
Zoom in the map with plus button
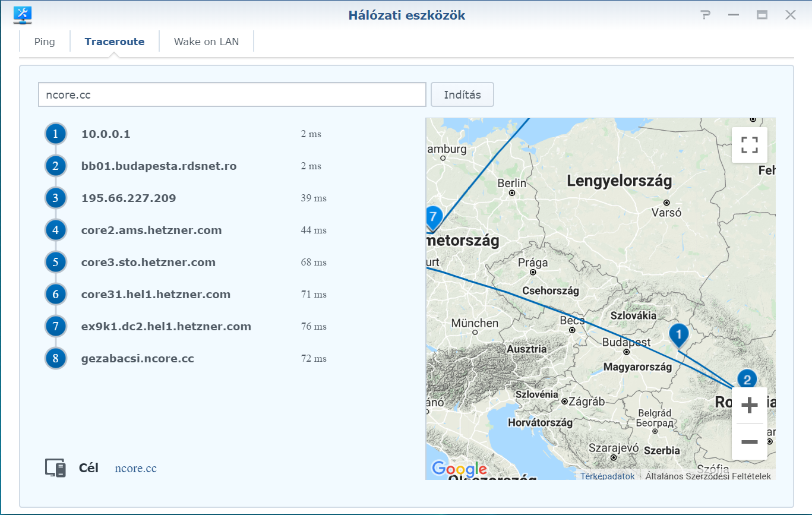[750, 406]
